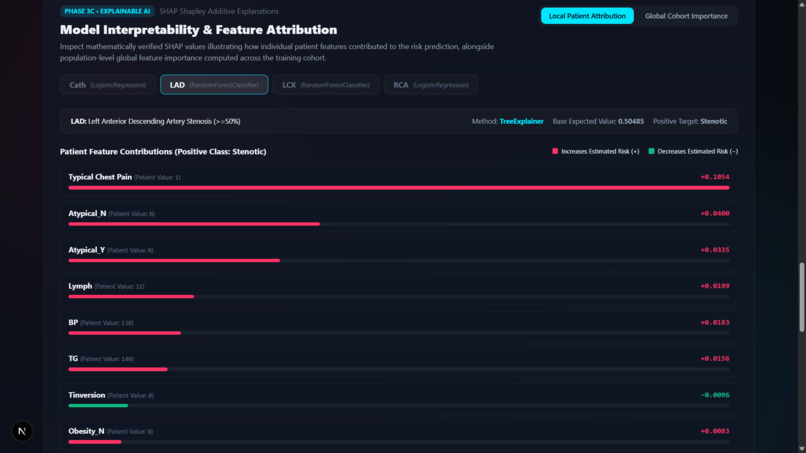Click the Patient Feature Contributions heading
806x453 pixels.
[163, 152]
